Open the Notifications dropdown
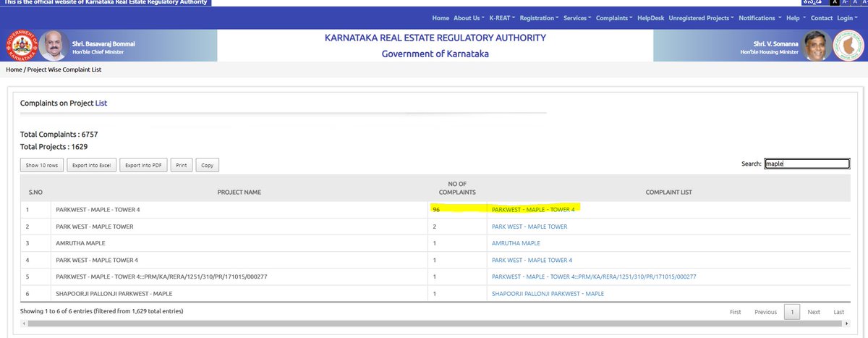868x338 pixels. 760,17
